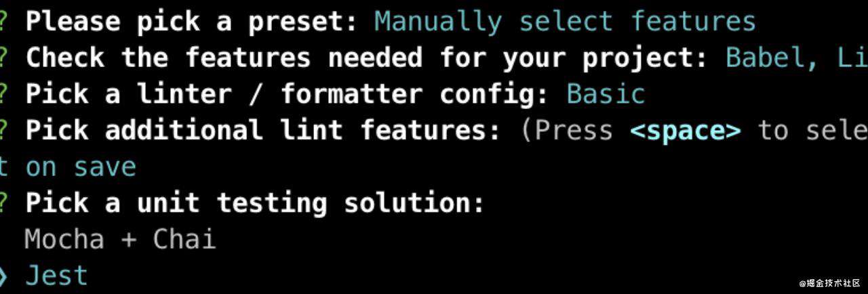Screen dimensions: 868x294
Task: Click the 'Basic' linter config answer
Action: tap(606, 93)
